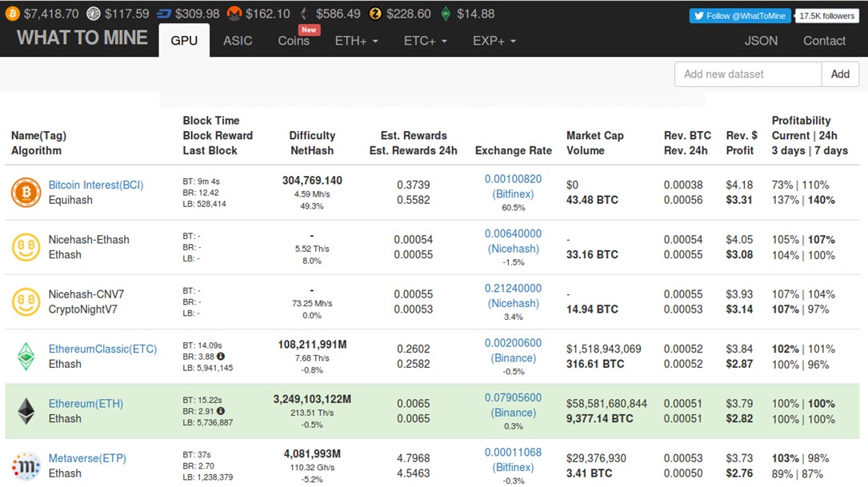Click the $2.82 profit value
This screenshot has height=487, width=868.
coord(739,419)
